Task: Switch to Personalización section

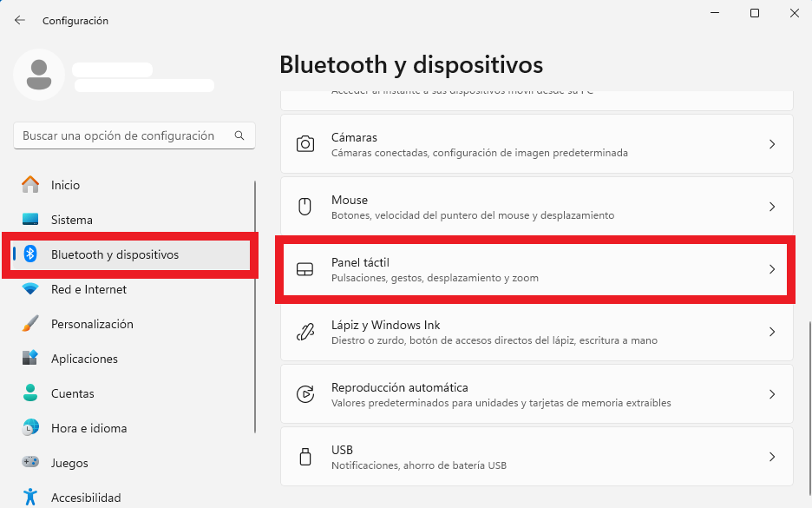Action: 92,324
